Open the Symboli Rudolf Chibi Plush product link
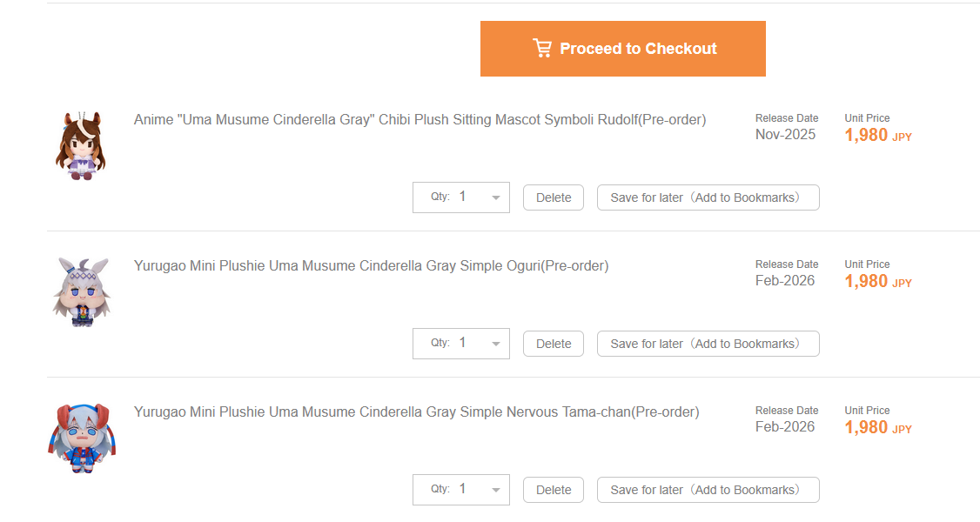This screenshot has width=980, height=522. click(x=420, y=120)
